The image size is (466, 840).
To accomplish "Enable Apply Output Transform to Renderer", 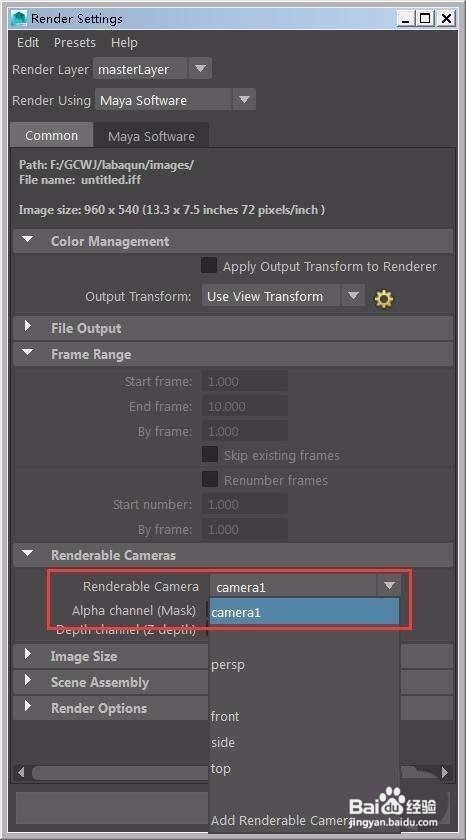I will pos(209,266).
